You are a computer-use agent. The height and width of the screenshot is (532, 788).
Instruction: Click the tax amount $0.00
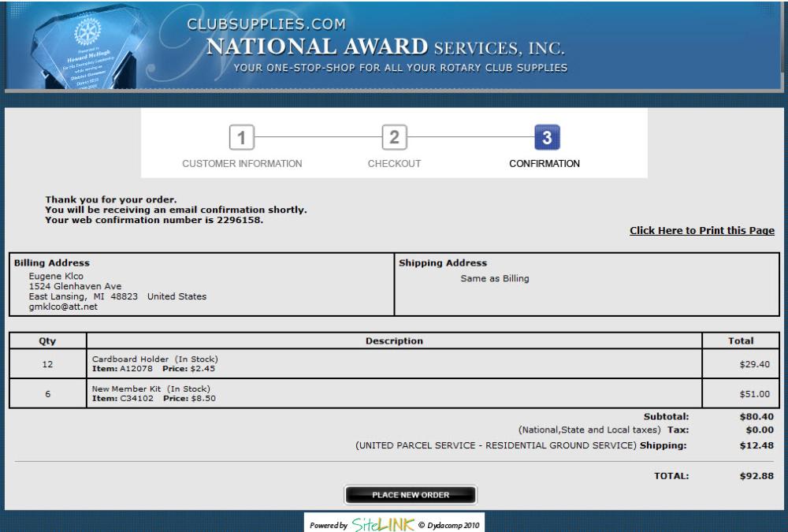click(x=760, y=430)
